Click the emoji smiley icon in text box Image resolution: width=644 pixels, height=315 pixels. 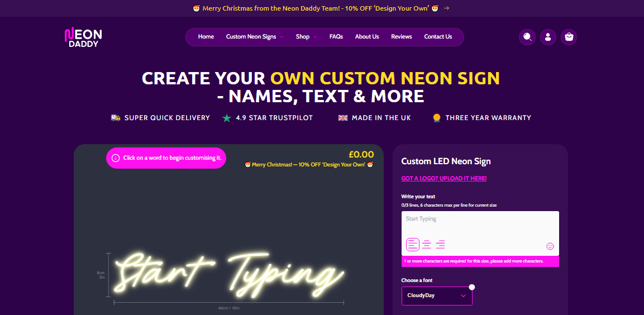click(x=550, y=246)
